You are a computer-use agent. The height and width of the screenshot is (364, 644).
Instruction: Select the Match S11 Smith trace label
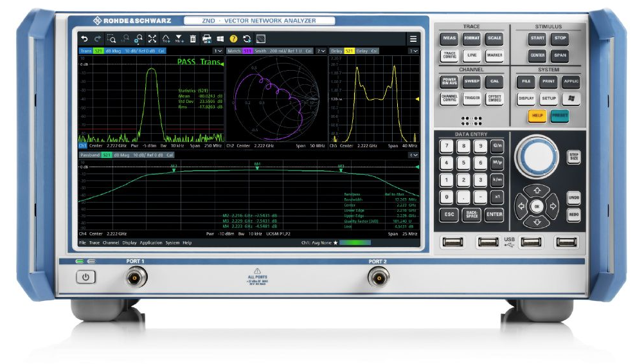[270, 51]
